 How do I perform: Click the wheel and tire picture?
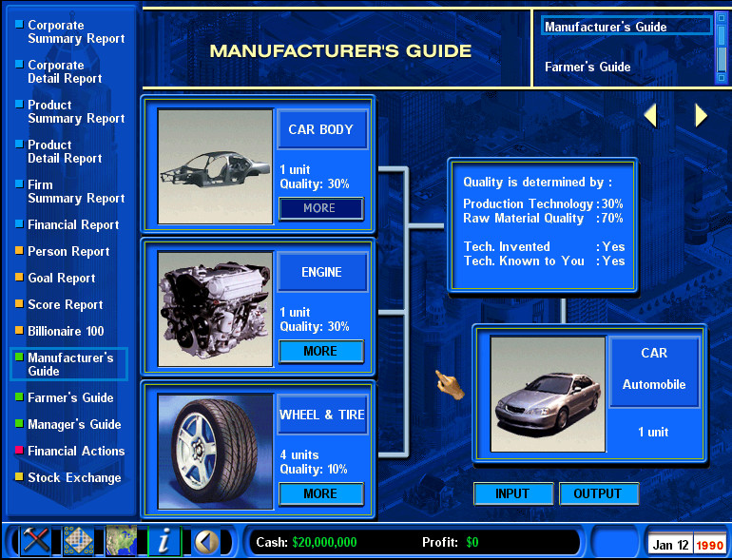coord(215,452)
